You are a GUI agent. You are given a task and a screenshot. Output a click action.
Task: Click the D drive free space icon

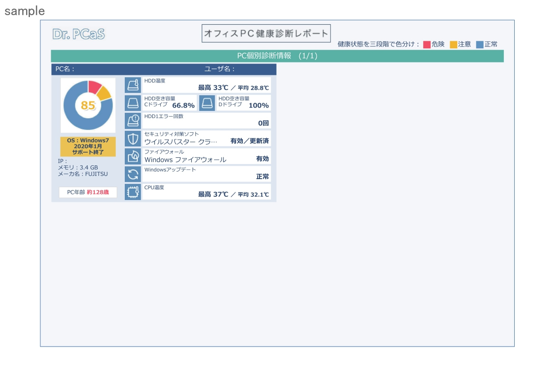(207, 103)
